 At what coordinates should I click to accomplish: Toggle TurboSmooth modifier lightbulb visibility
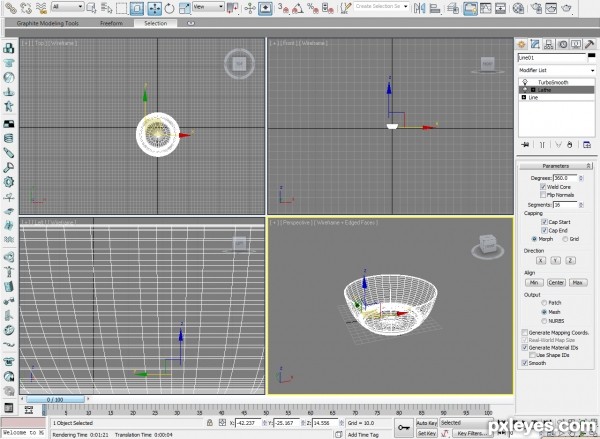click(525, 82)
